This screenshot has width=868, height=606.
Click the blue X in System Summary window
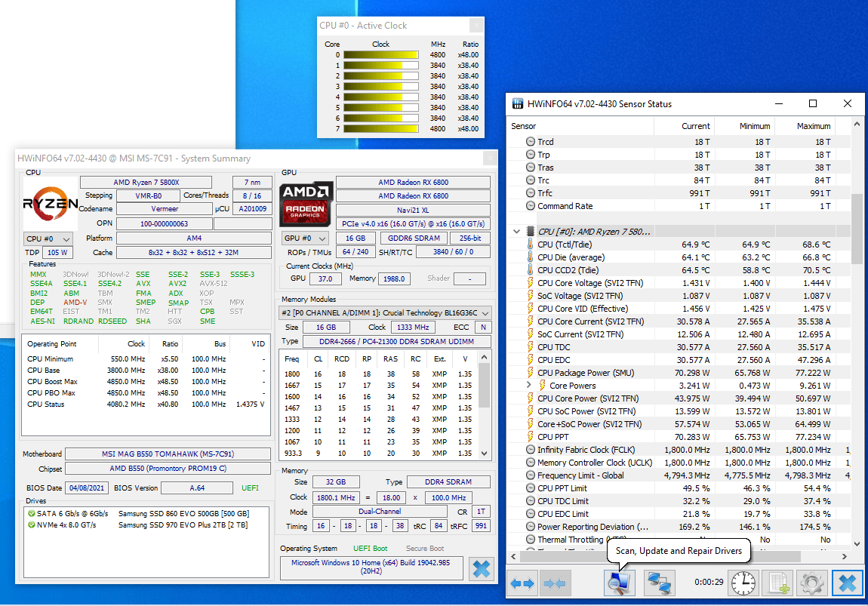tap(482, 569)
